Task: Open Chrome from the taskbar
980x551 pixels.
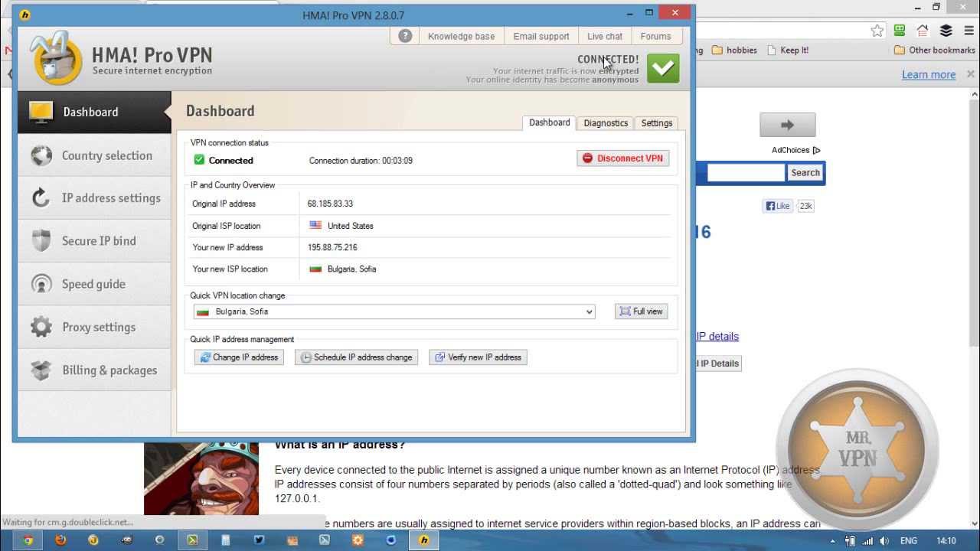Action: pos(28,540)
